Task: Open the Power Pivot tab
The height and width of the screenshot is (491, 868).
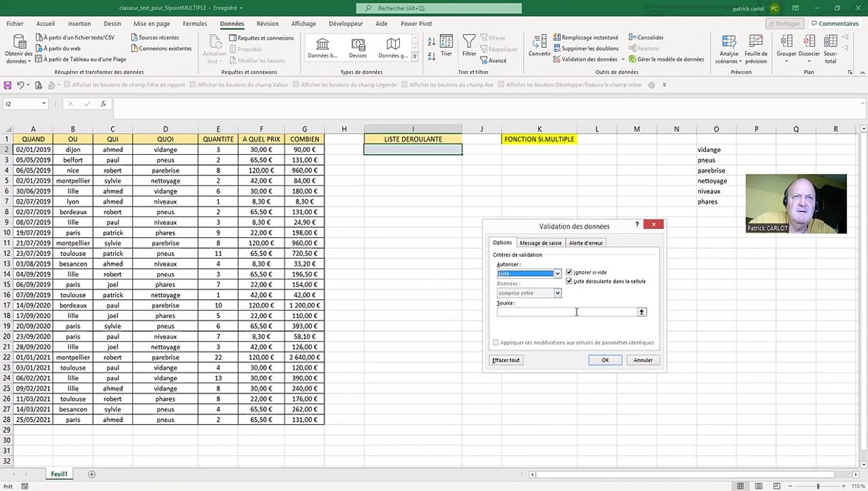Action: point(416,23)
